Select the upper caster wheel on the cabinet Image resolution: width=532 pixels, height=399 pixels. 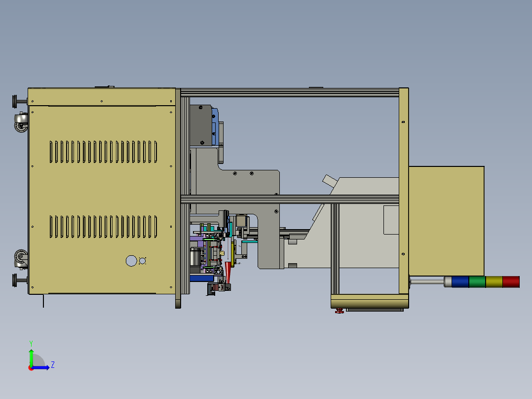tap(21, 122)
